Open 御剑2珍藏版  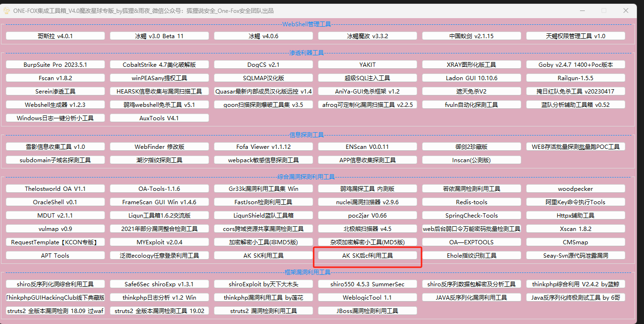(472, 146)
